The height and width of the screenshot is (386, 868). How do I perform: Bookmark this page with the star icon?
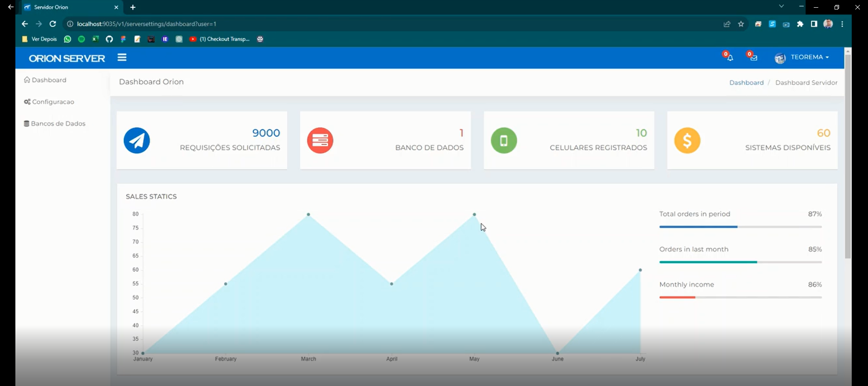click(x=741, y=24)
